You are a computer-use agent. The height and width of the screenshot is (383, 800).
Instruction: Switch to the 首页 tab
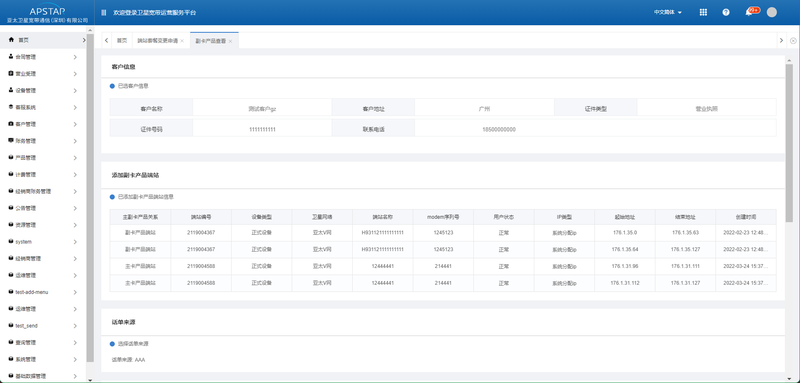click(x=121, y=40)
